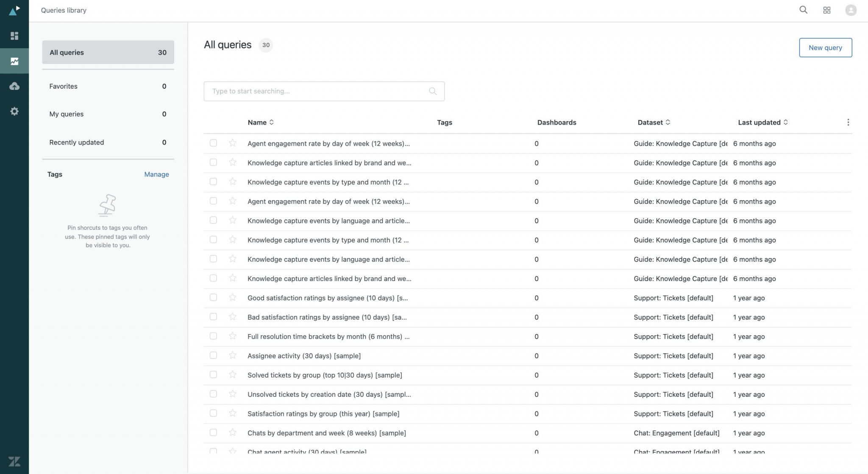The image size is (868, 474).
Task: Create a New query
Action: tap(825, 47)
